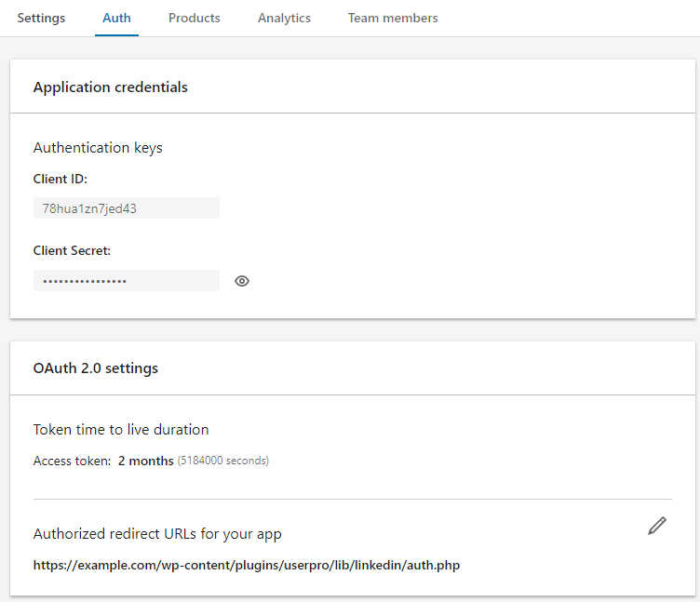The image size is (700, 602).
Task: Click the Application credentials heading
Action: [110, 87]
